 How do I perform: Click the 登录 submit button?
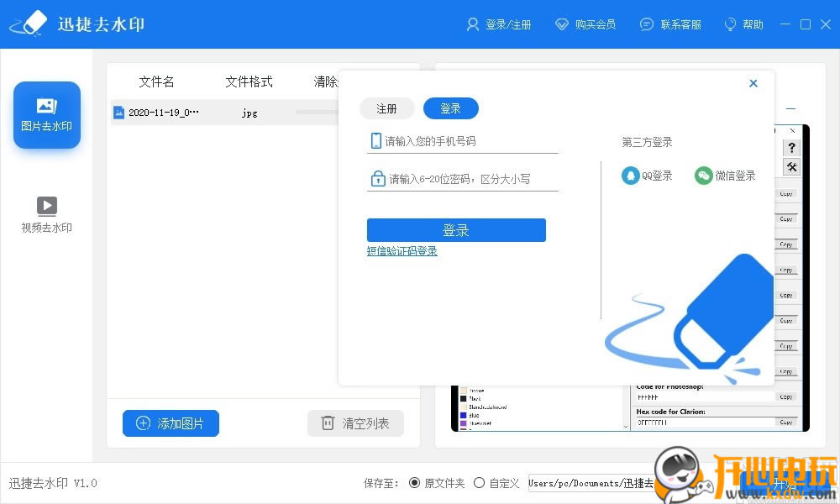coord(456,229)
